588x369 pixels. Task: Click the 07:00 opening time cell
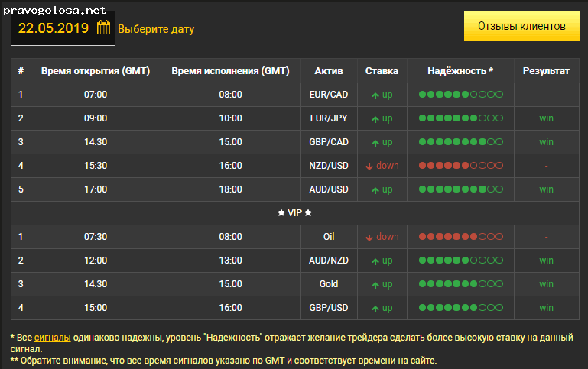tap(96, 95)
